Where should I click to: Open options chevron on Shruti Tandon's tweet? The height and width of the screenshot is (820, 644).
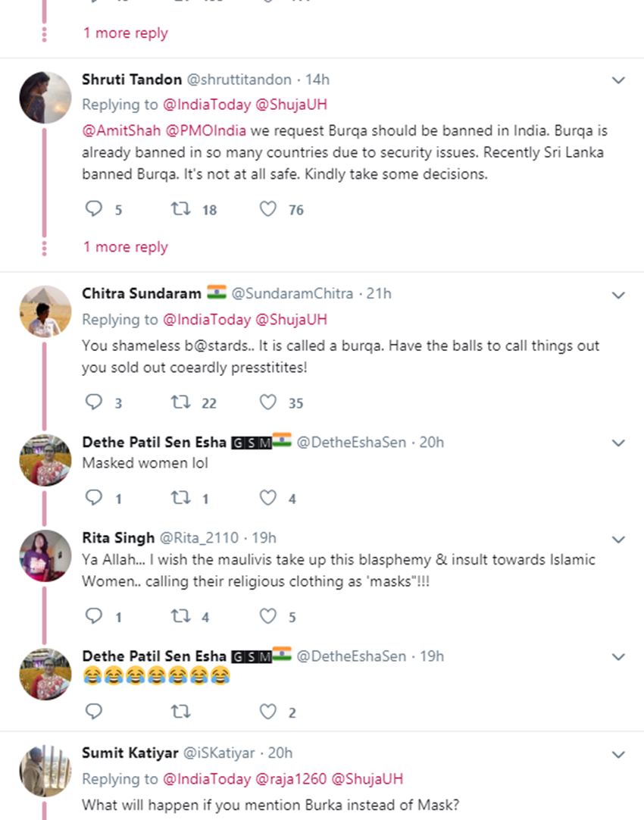(x=618, y=80)
